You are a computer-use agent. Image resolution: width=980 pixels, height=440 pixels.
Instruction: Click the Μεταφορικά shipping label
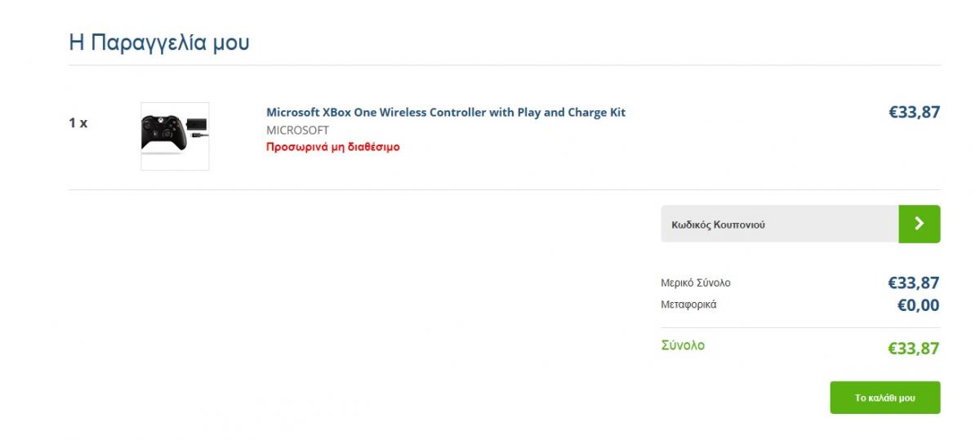pyautogui.click(x=688, y=304)
